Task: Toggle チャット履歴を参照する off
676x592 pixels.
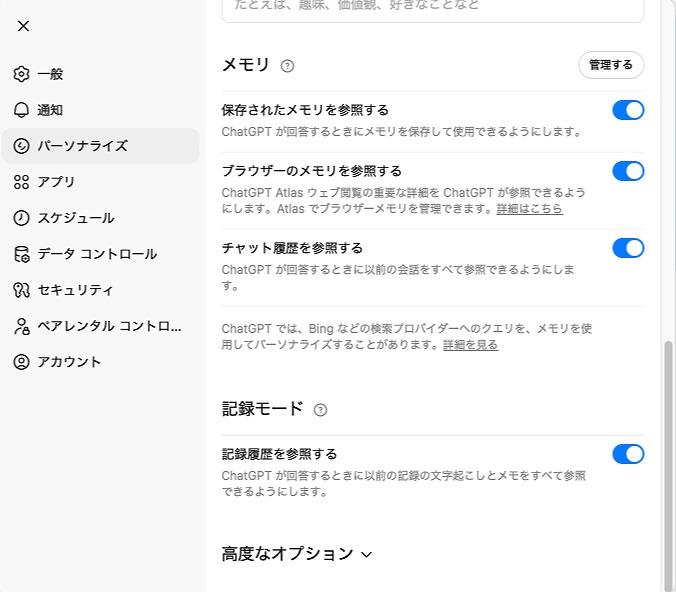Action: click(628, 248)
